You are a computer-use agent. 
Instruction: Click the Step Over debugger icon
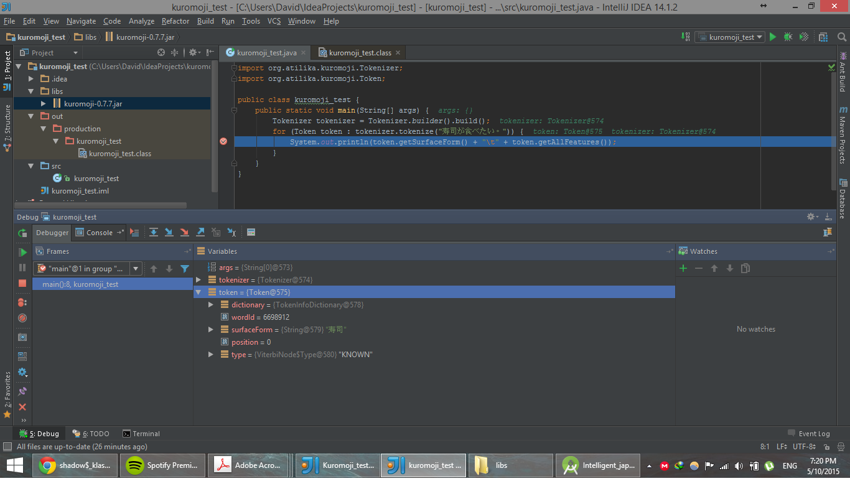pos(154,232)
